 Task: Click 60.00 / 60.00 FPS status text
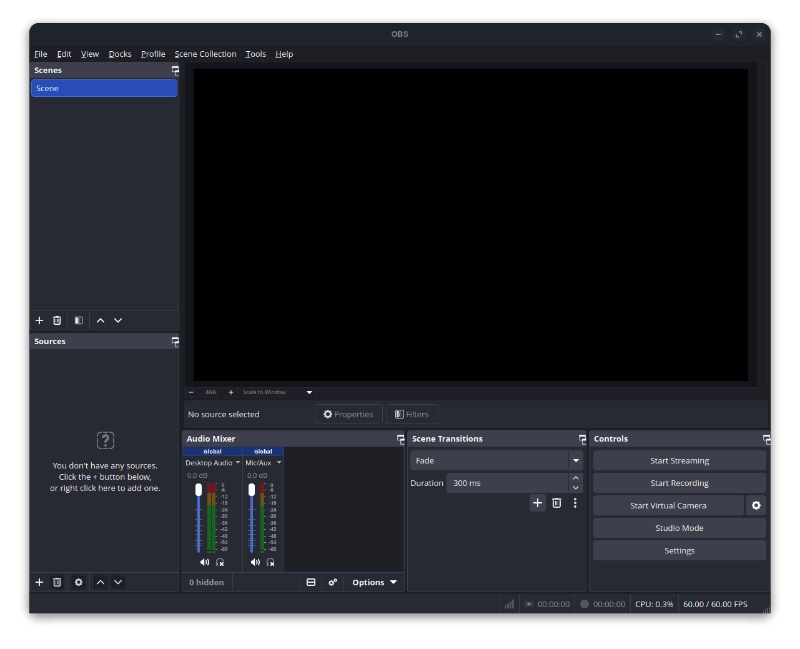pyautogui.click(x=715, y=604)
